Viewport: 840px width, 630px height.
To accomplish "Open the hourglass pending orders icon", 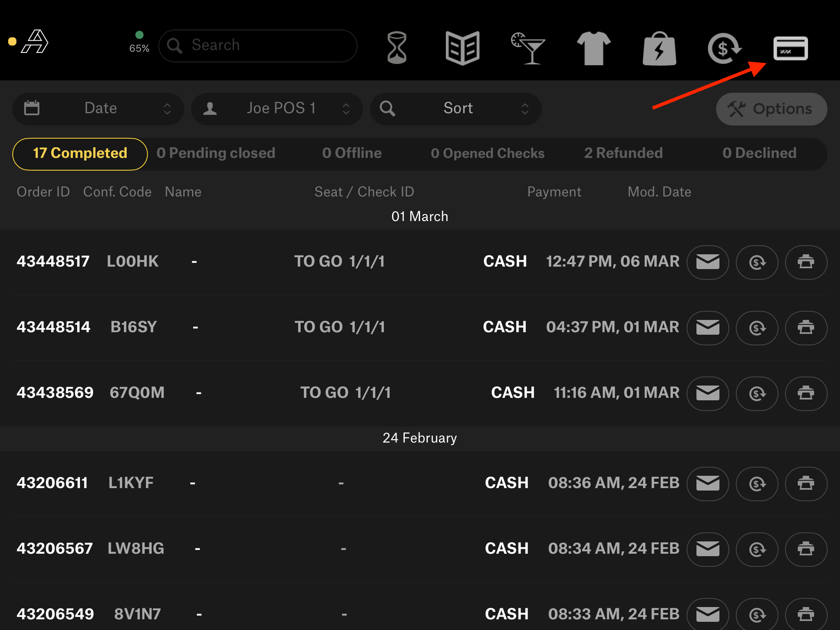I will [397, 48].
